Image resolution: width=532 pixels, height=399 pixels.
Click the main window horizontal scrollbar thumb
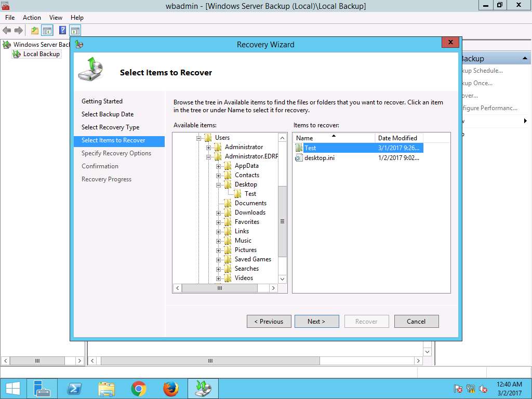(210, 361)
